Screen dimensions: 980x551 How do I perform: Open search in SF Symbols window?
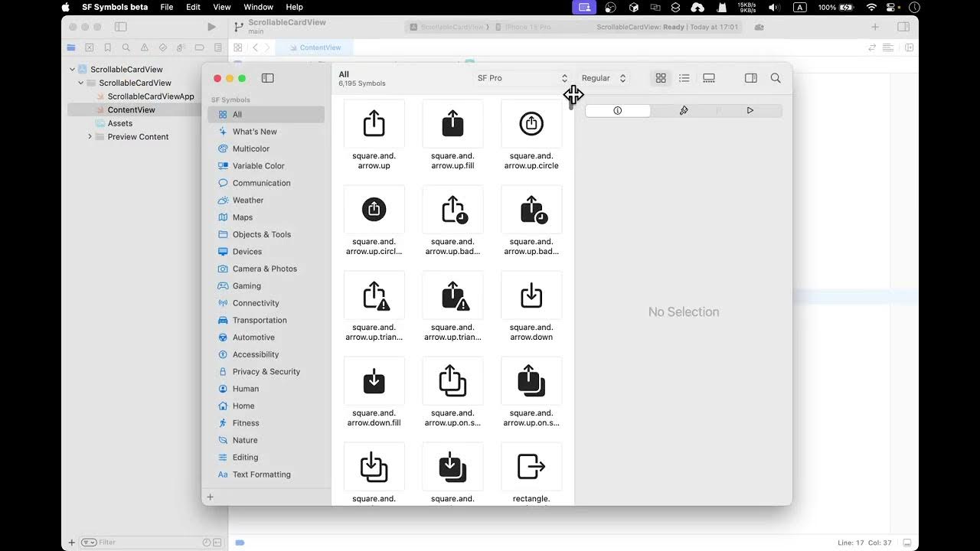point(776,78)
